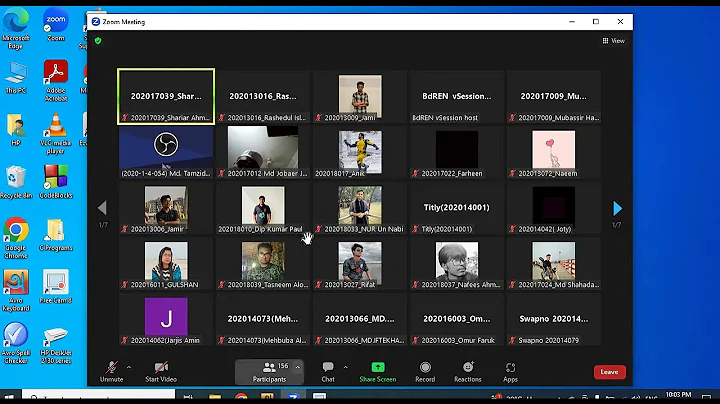Select the 202013072_Naeem tile
Image resolution: width=720 pixels, height=404 pixels.
click(x=553, y=152)
